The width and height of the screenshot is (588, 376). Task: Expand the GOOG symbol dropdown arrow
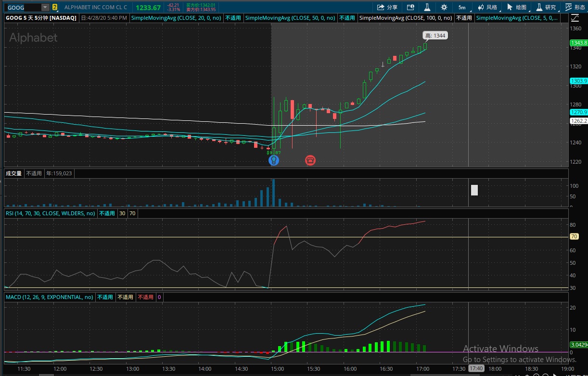pyautogui.click(x=45, y=7)
